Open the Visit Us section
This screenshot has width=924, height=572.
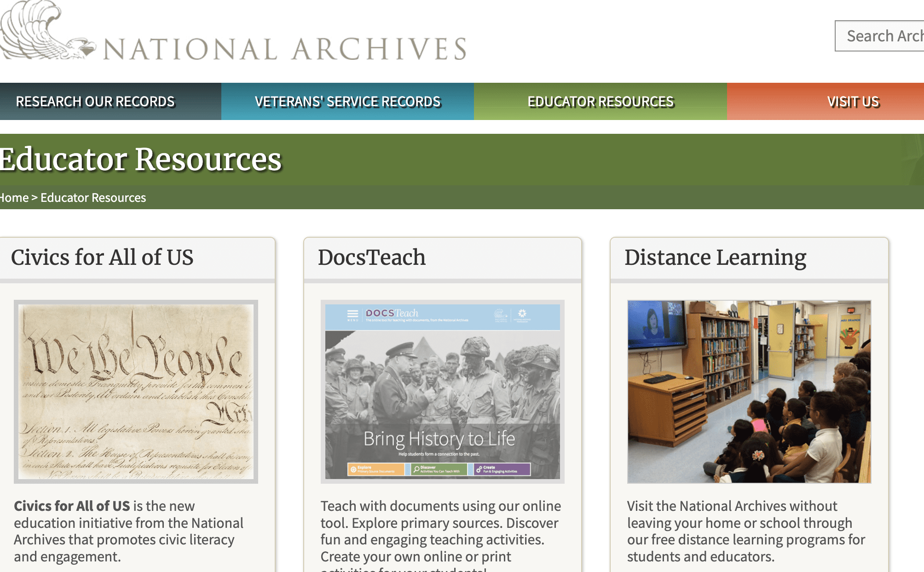coord(853,101)
